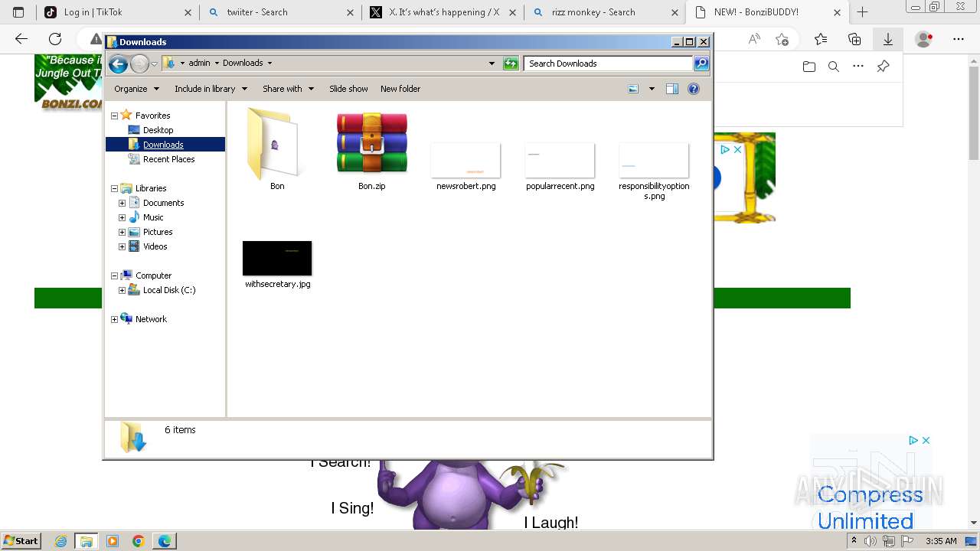This screenshot has width=980, height=551.
Task: Collapse the Favorites tree node
Action: [x=115, y=116]
